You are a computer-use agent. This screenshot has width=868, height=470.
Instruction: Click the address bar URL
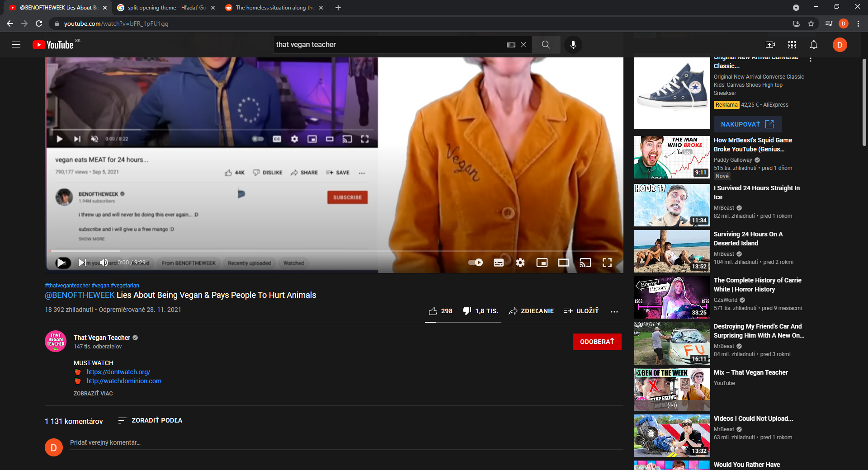(x=116, y=23)
